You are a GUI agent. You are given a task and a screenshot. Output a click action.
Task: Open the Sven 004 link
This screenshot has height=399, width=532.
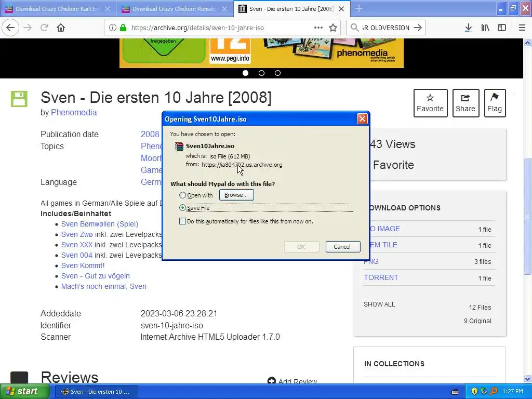(77, 255)
